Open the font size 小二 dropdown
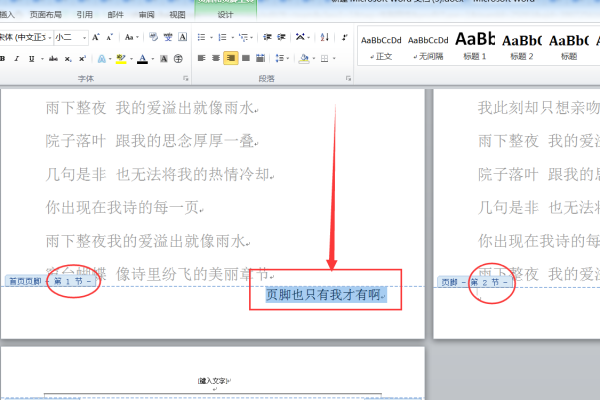The height and width of the screenshot is (400, 600). coord(85,38)
